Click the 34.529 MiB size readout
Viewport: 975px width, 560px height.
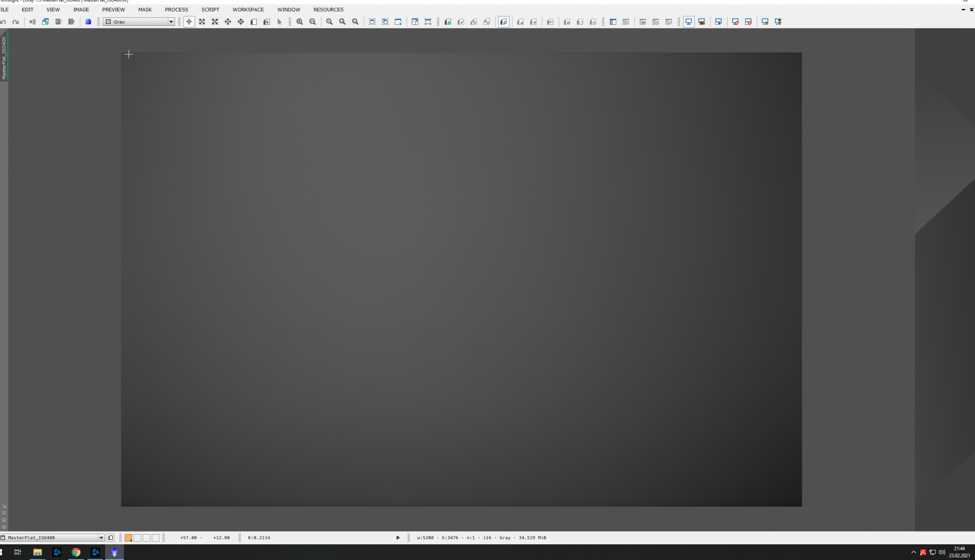[x=532, y=538]
